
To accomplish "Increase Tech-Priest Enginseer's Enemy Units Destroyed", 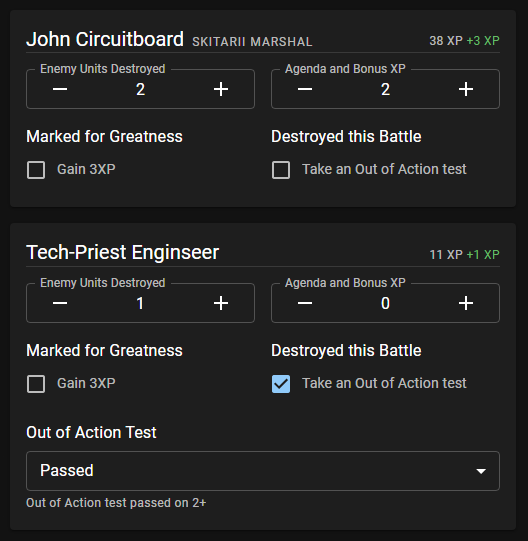I will tap(221, 303).
